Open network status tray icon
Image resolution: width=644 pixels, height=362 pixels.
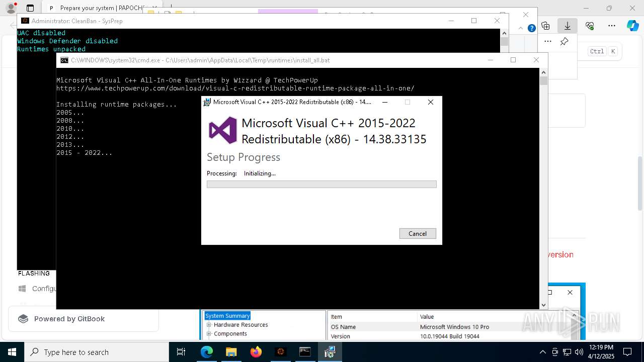pyautogui.click(x=567, y=352)
